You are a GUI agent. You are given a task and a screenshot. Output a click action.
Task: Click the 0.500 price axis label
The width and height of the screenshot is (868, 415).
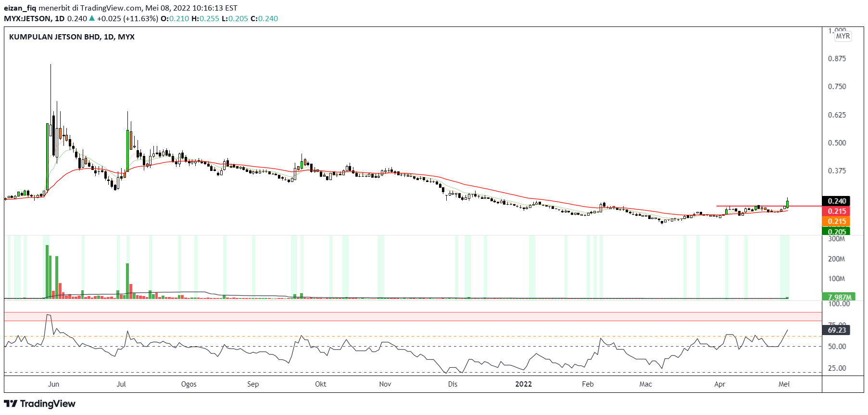[837, 143]
